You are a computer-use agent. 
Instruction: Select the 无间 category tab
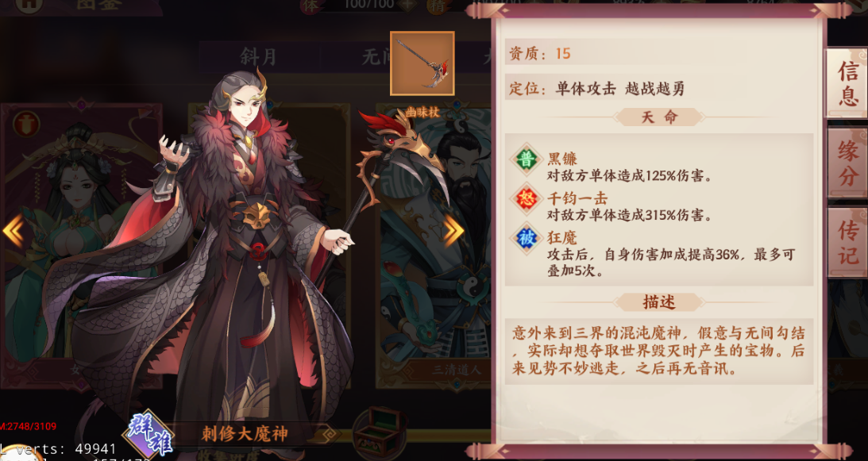coord(377,56)
